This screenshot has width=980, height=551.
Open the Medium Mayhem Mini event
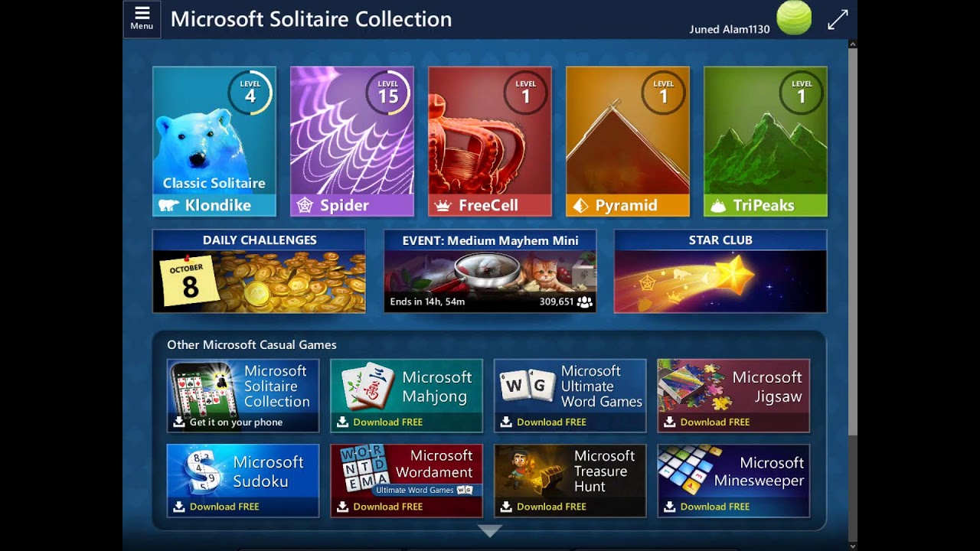point(490,271)
